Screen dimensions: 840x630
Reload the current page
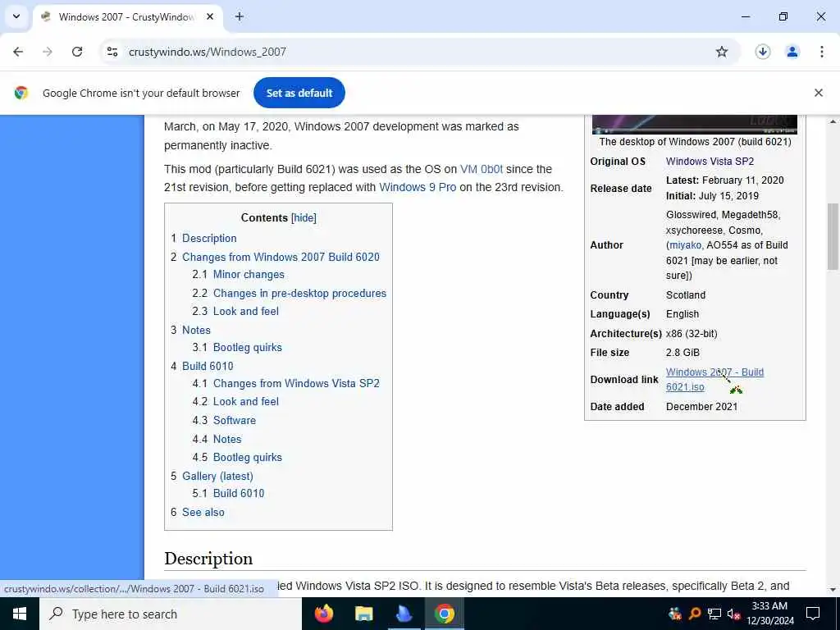pos(77,52)
